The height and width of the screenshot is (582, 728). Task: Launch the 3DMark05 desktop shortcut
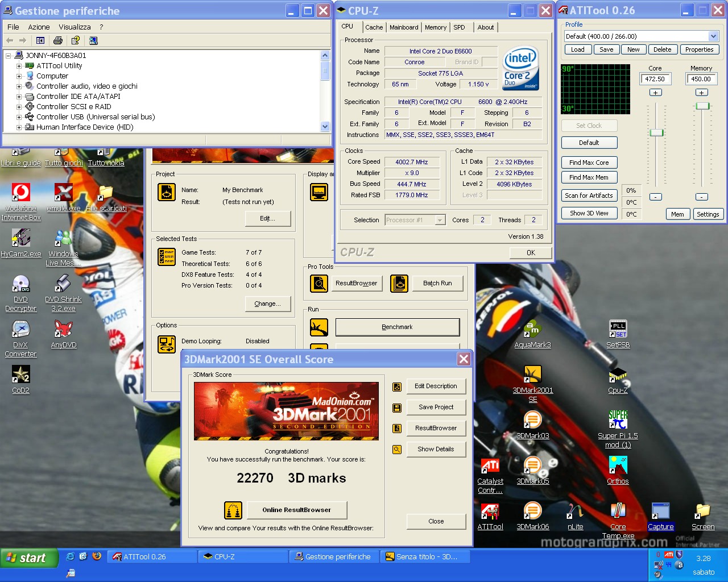coord(532,471)
